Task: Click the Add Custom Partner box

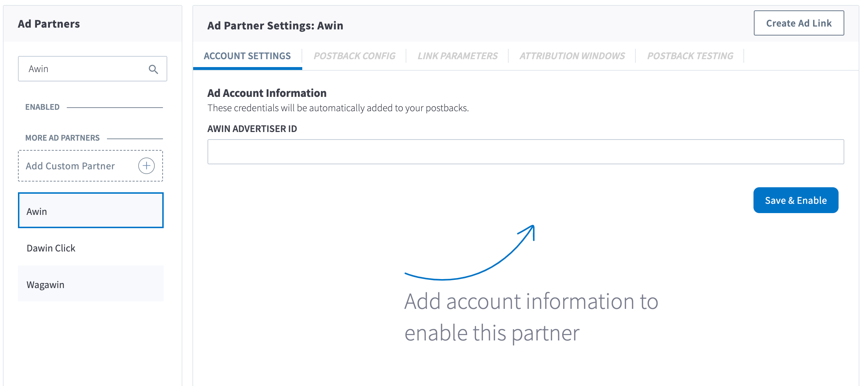Action: (x=90, y=166)
